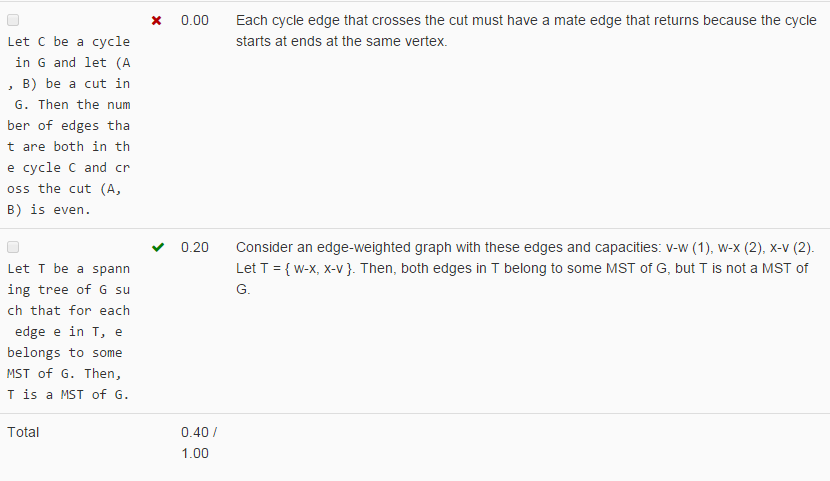Click the statement line 'Let C be a cycle'
830x481 pixels.
[69, 42]
